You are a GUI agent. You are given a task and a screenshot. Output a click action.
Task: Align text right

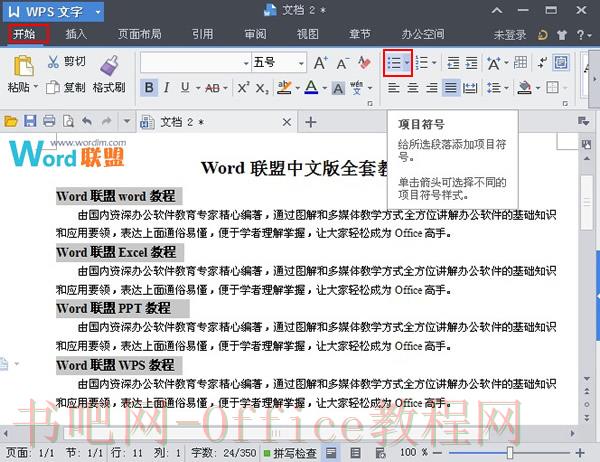point(432,88)
